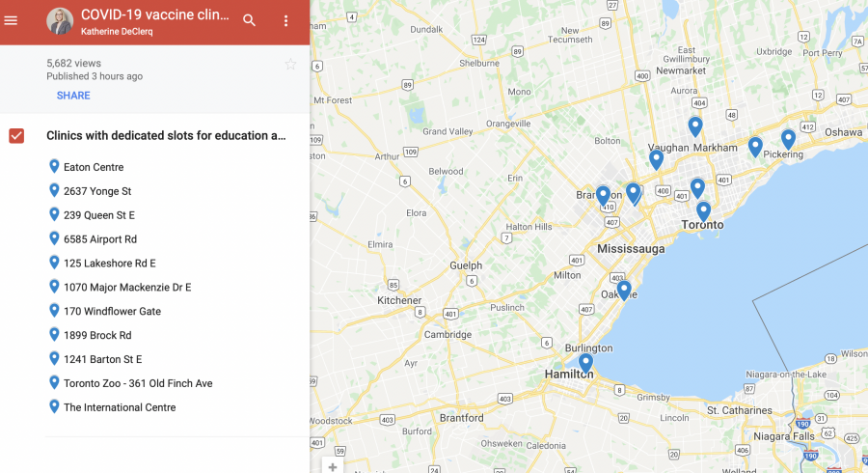Open Toronto Zoo - 361 Old Finch Ave

pyautogui.click(x=137, y=383)
